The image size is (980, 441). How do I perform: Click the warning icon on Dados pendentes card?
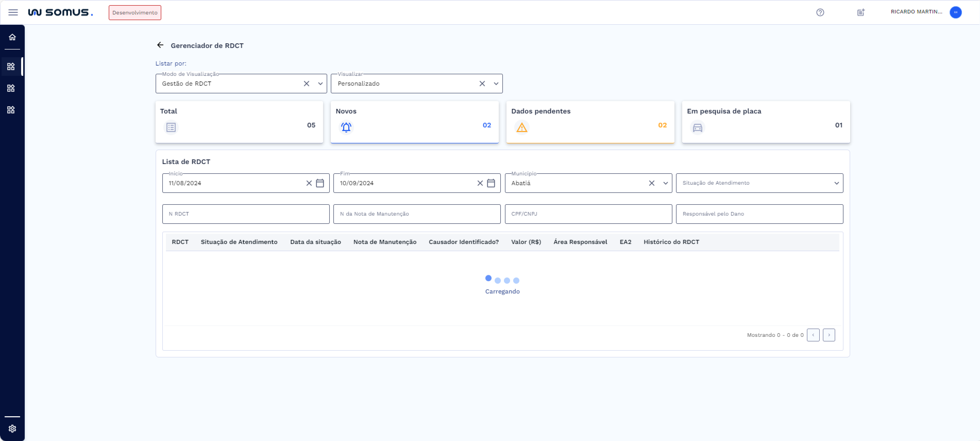tap(522, 127)
